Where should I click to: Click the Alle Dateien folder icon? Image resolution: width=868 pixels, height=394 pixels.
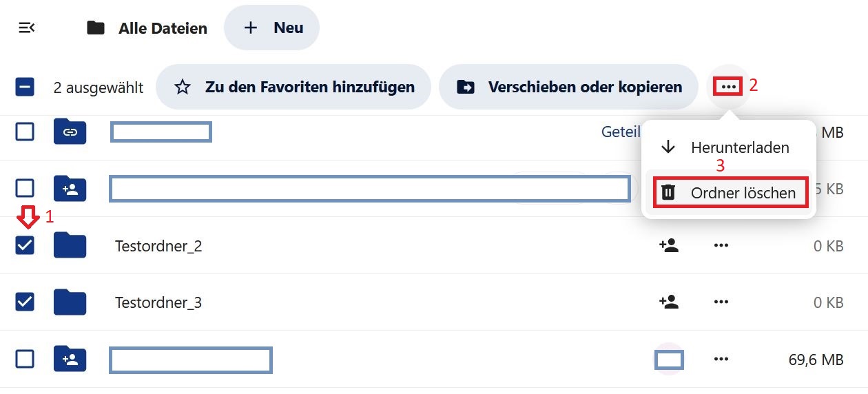[96, 28]
